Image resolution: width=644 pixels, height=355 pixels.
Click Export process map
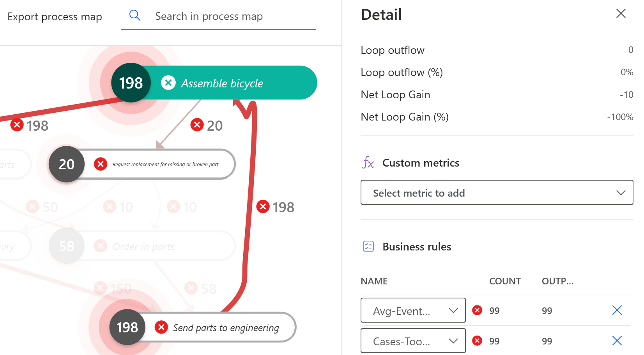55,16
